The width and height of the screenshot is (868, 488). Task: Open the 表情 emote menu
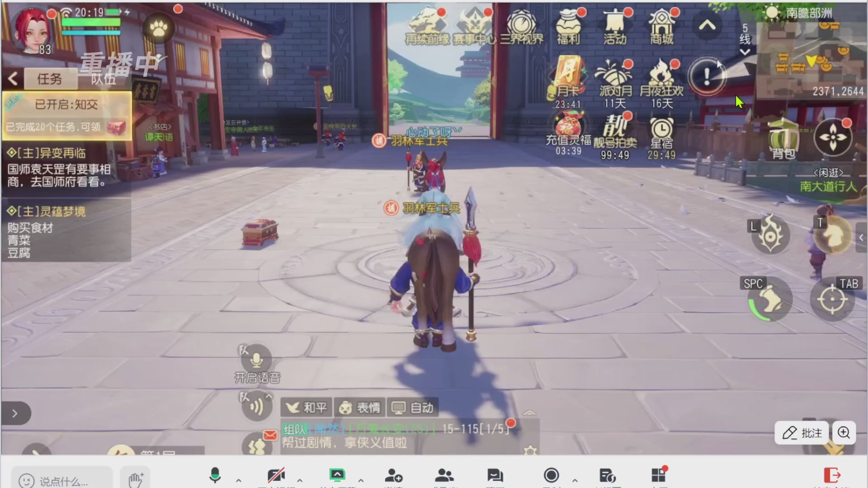tap(360, 408)
